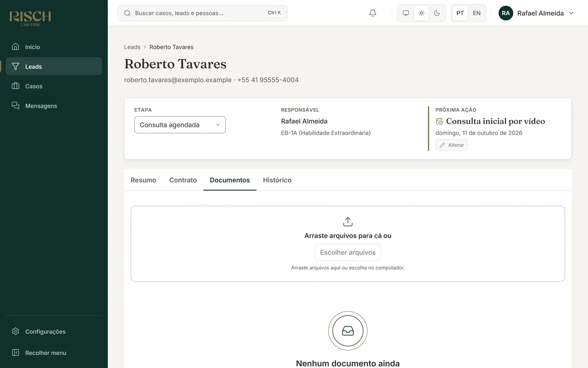588x368 pixels.
Task: Click the Consulta inicial por vídeo heading
Action: 495,121
